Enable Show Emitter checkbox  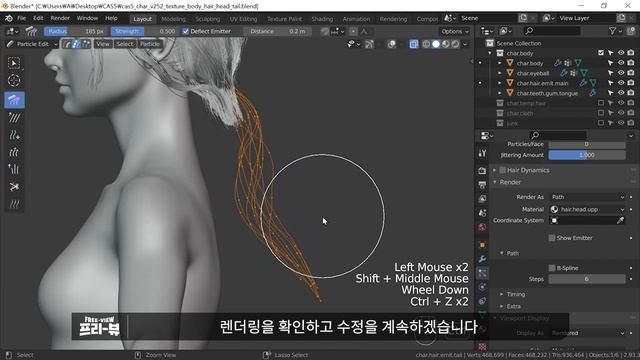552,238
